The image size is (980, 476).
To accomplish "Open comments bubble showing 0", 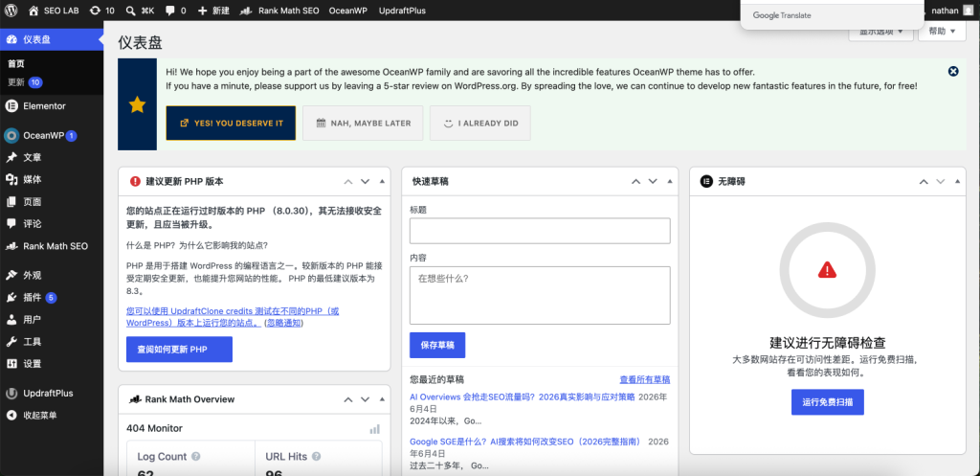I will [176, 11].
